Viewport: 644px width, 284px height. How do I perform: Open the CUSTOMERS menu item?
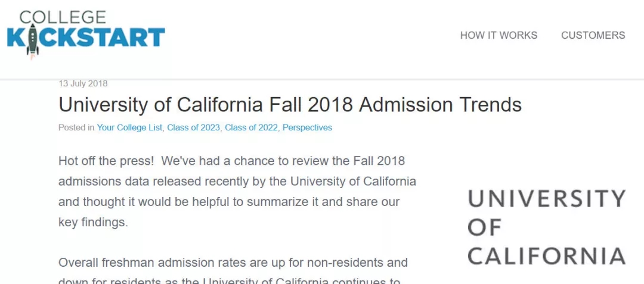[593, 35]
